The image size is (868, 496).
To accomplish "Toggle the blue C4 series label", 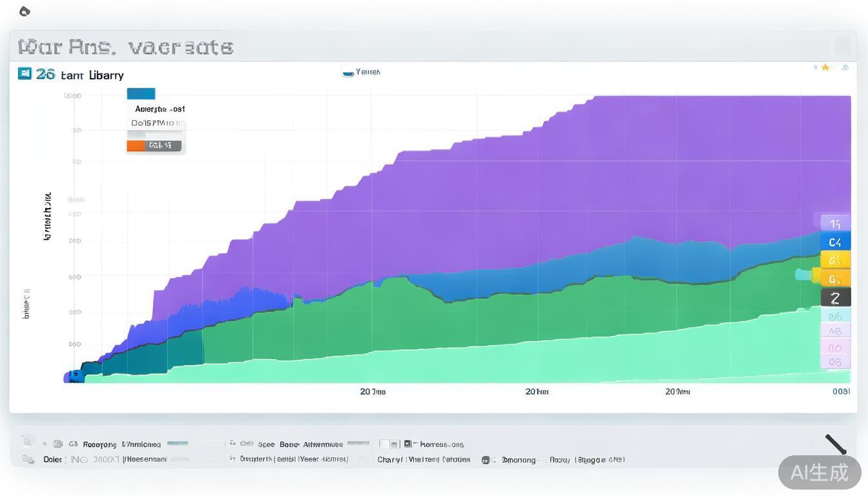I will [x=835, y=242].
